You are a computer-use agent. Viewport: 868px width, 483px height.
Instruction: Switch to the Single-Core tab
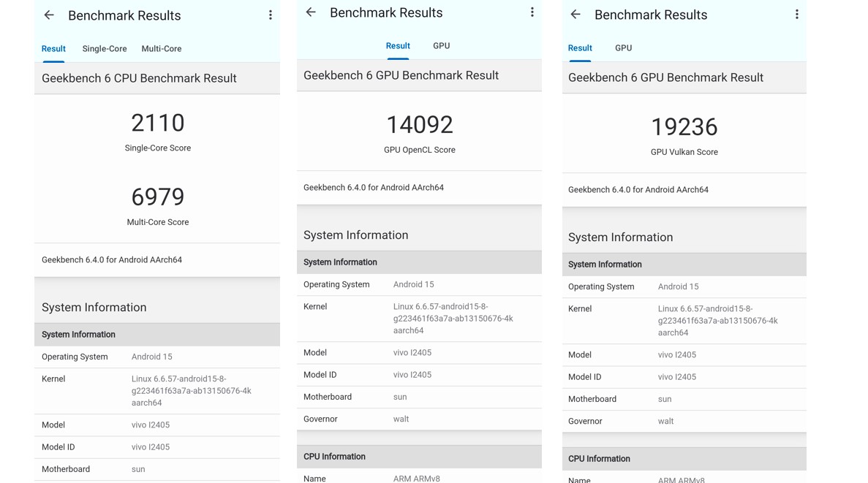tap(105, 49)
